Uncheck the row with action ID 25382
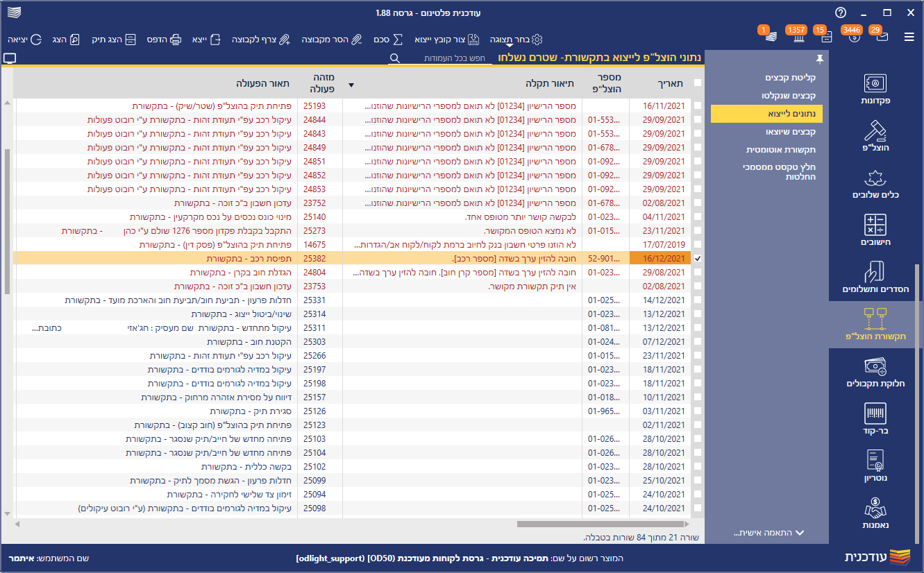This screenshot has width=924, height=573. pos(698,259)
